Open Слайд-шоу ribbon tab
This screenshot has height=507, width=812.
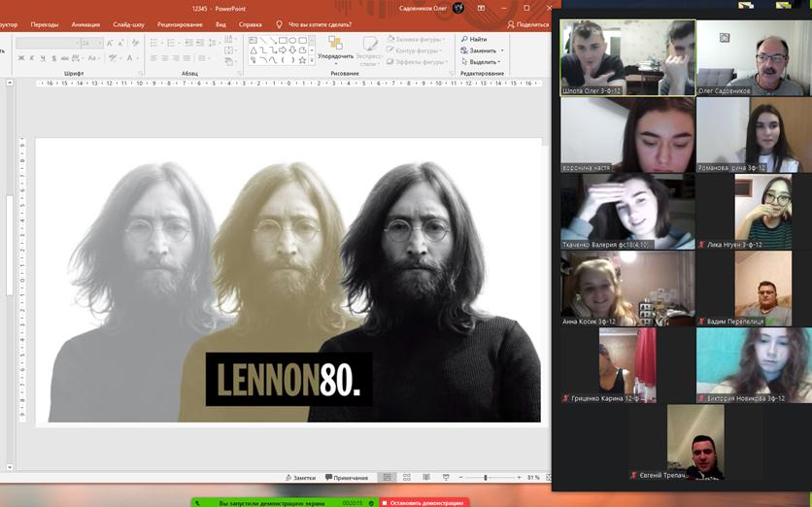[x=128, y=24]
